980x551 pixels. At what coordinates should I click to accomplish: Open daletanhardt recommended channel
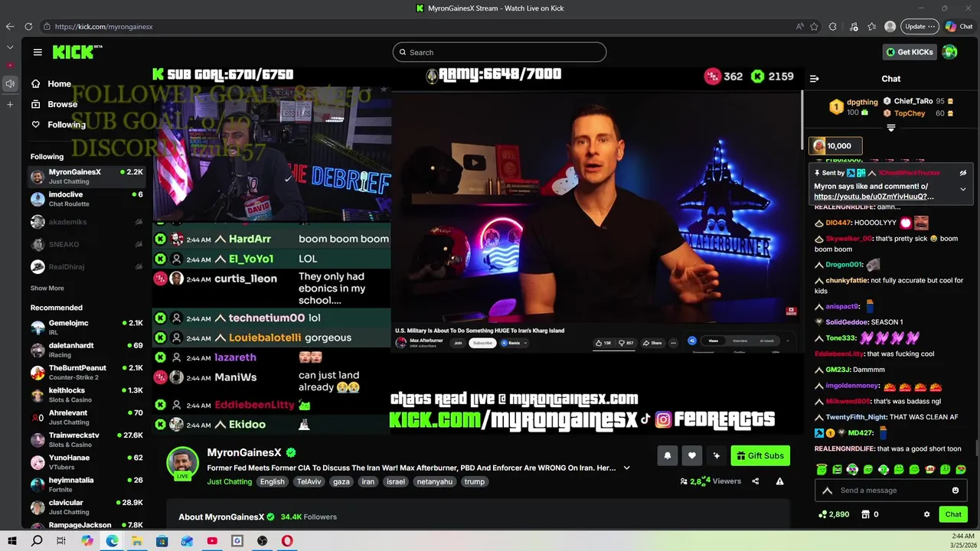86,350
